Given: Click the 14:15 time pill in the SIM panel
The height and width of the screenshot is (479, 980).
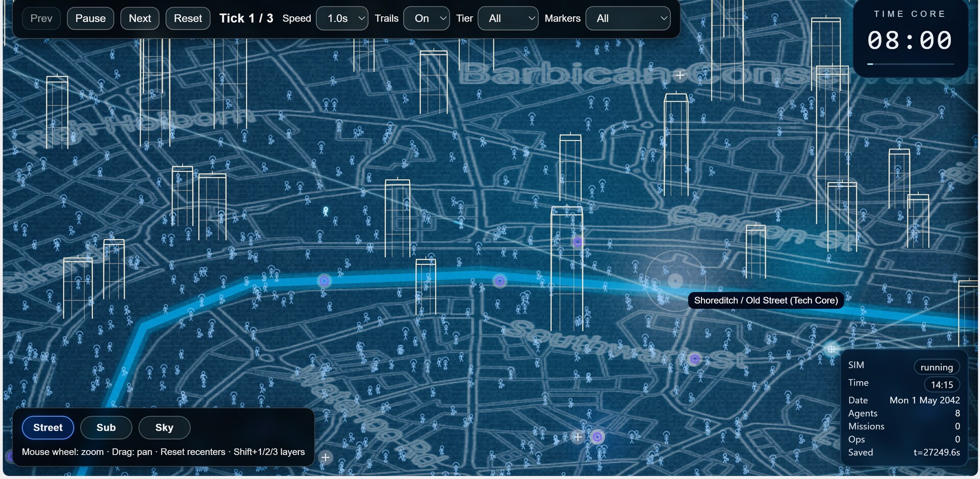Looking at the screenshot, I should coord(942,385).
